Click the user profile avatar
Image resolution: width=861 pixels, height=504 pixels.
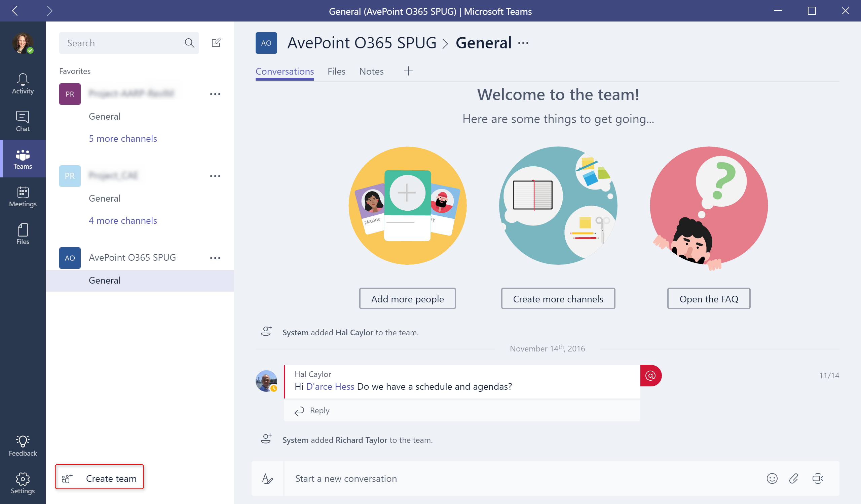point(23,43)
